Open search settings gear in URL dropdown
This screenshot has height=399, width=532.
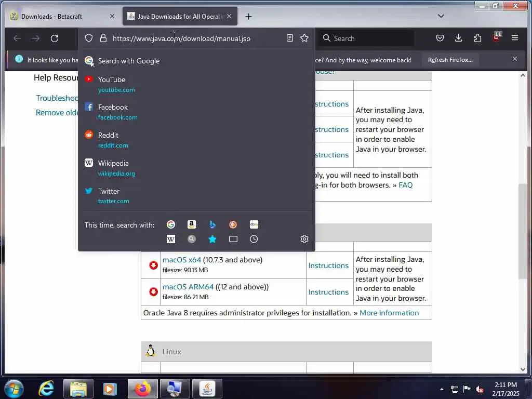click(304, 239)
